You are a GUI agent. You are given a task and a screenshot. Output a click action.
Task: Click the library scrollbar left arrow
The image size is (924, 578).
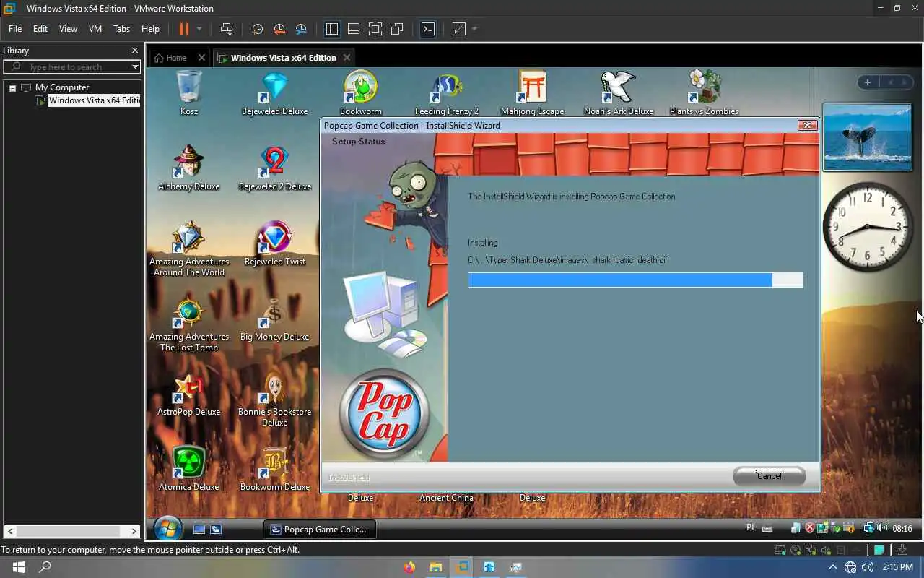[10, 531]
